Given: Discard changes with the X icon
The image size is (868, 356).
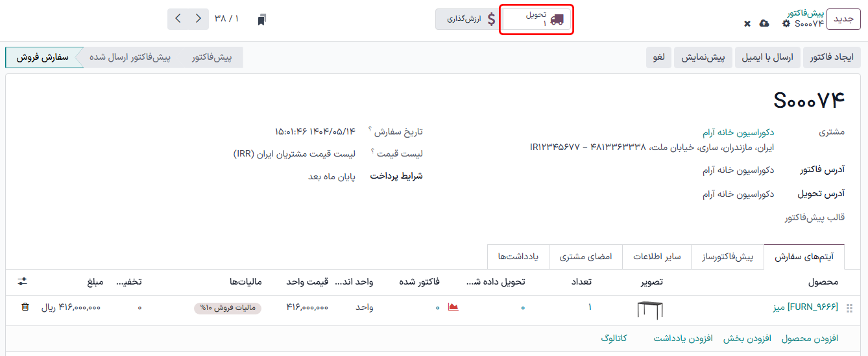Looking at the screenshot, I should 747,23.
